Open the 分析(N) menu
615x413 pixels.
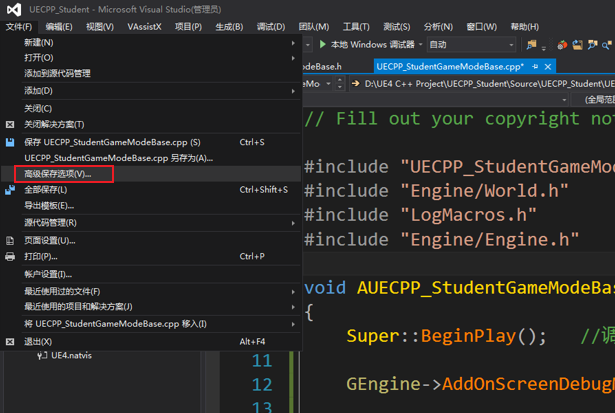(438, 27)
